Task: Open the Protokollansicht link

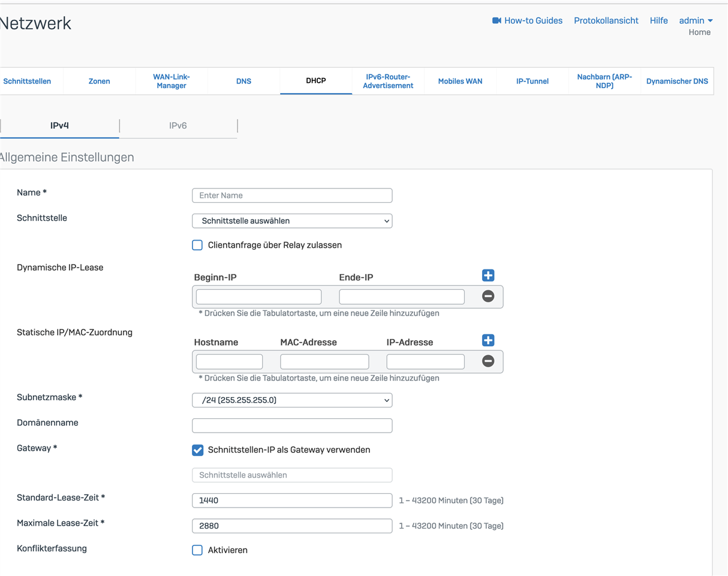Action: pyautogui.click(x=606, y=21)
